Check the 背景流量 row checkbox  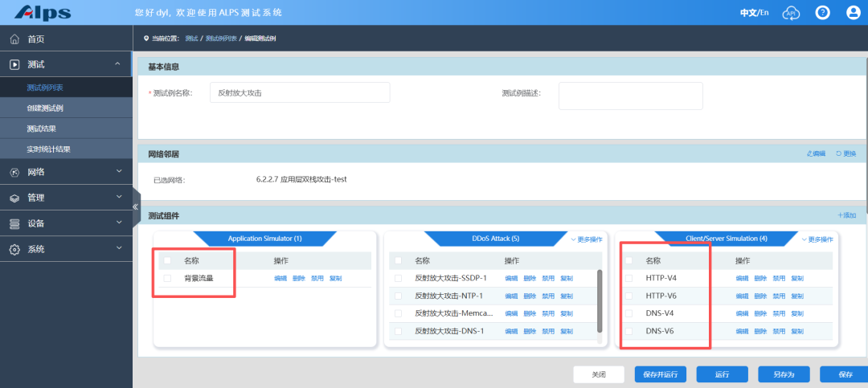point(167,278)
